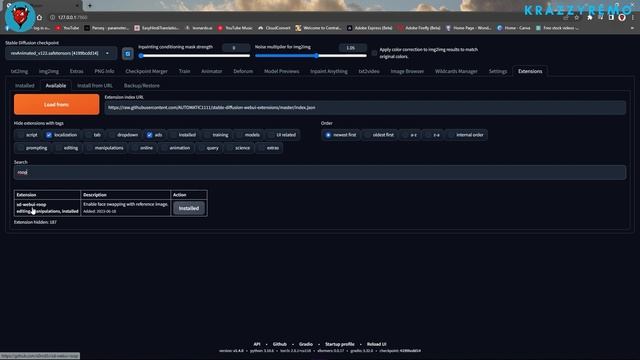The width and height of the screenshot is (640, 360).
Task: Open Install from URL sub-tab
Action: click(x=95, y=86)
